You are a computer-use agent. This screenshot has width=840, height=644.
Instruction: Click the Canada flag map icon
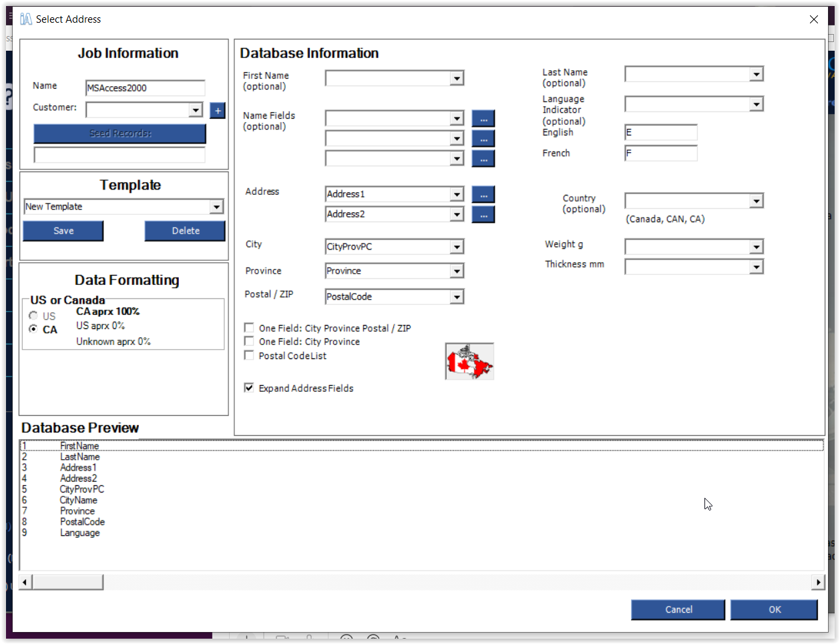(469, 362)
